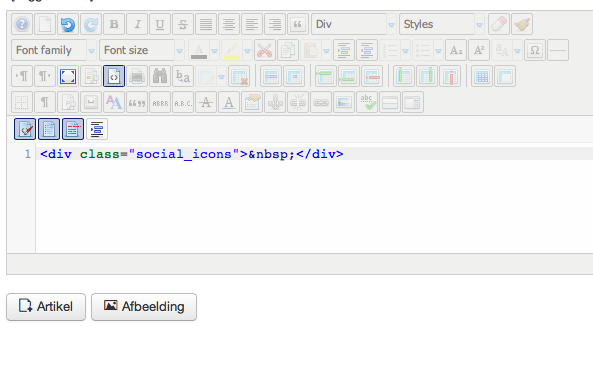The height and width of the screenshot is (380, 593).
Task: Open Find with the binoculars icon
Action: pyautogui.click(x=160, y=76)
